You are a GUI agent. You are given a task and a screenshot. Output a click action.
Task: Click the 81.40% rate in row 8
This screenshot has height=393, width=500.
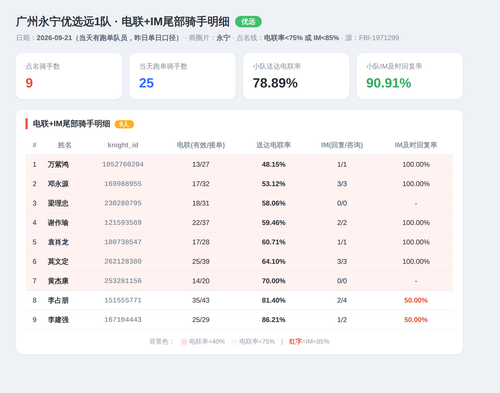[x=273, y=300]
